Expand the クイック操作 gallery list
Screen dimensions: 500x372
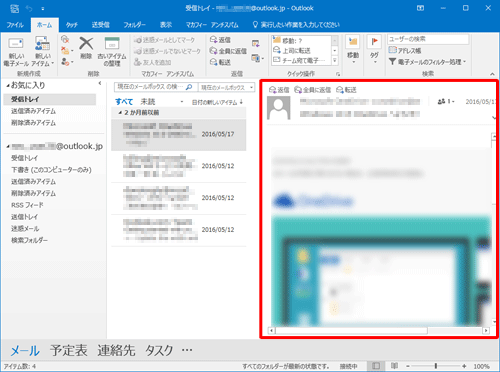tap(335, 60)
